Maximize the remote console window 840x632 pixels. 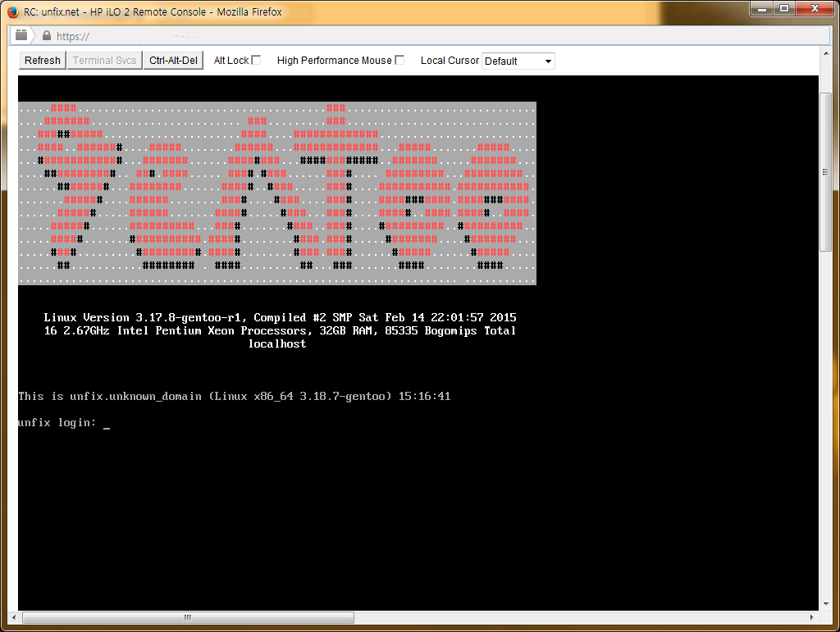coord(784,9)
